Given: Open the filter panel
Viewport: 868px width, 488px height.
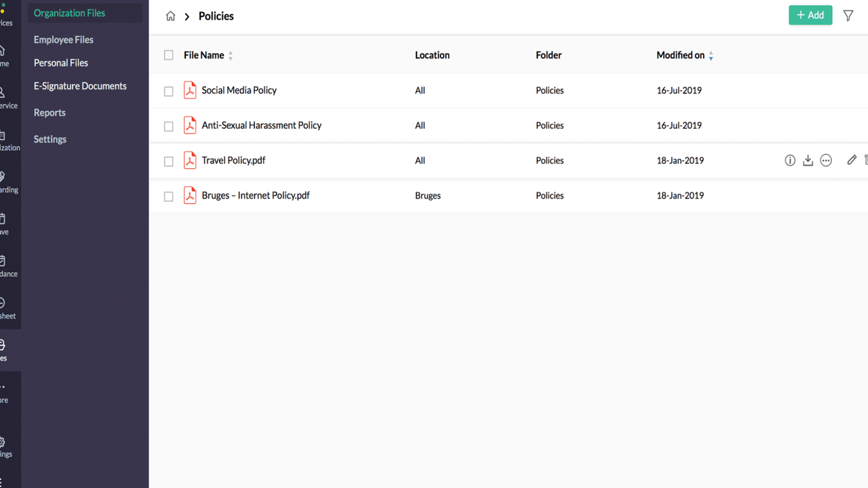Looking at the screenshot, I should coord(848,15).
